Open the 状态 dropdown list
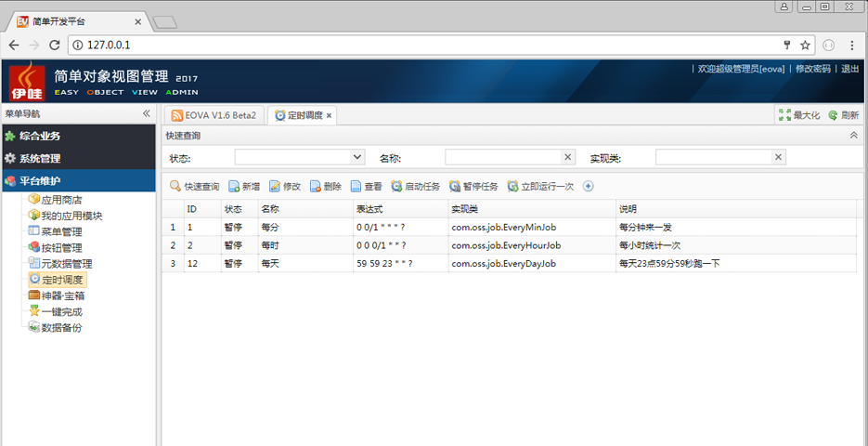This screenshot has height=446, width=868. [x=357, y=158]
